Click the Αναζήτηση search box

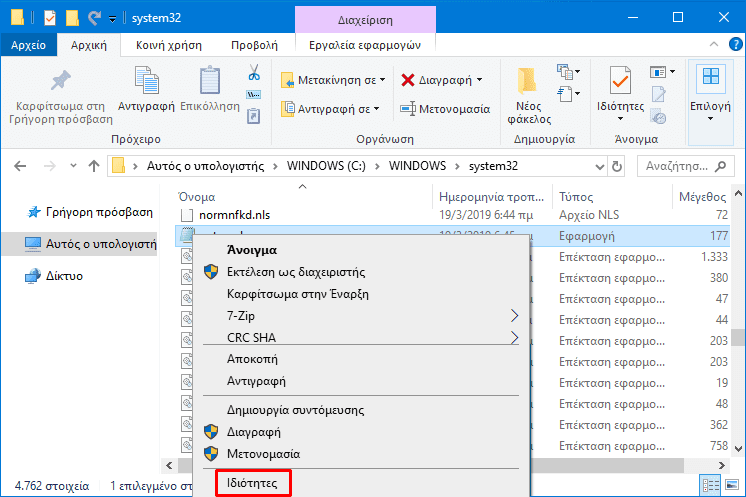(685, 165)
